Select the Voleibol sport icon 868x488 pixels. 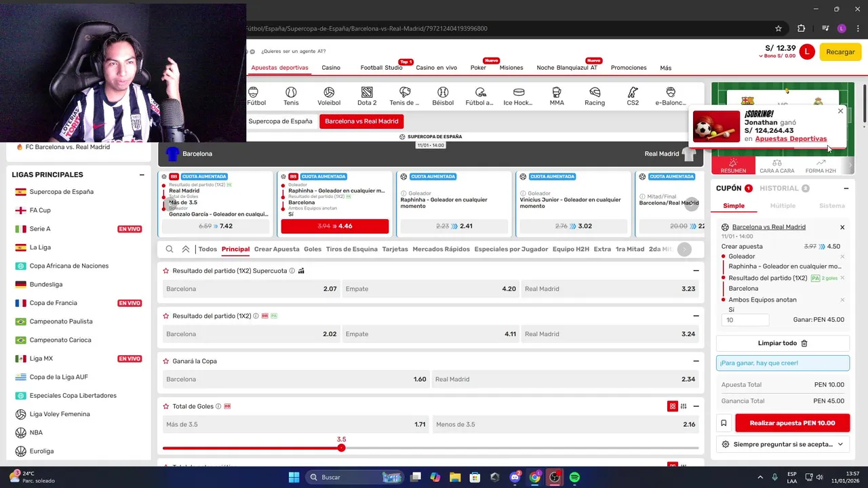[x=329, y=96]
